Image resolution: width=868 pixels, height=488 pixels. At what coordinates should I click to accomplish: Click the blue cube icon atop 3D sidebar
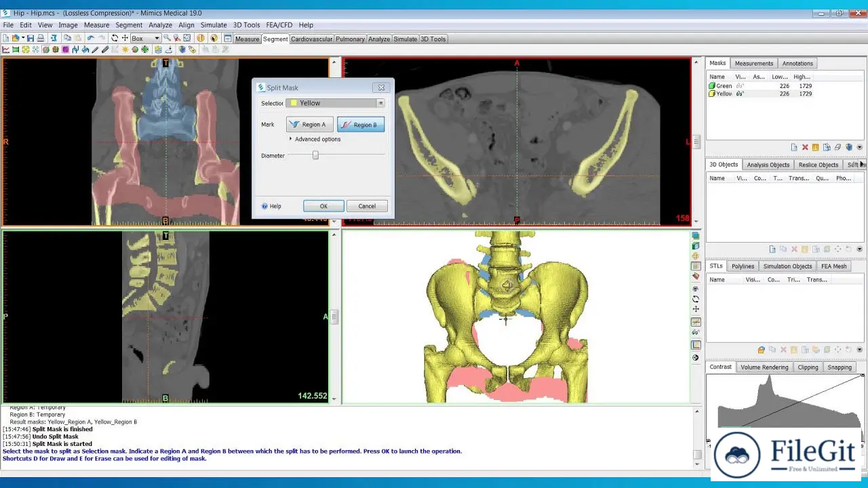[696, 236]
